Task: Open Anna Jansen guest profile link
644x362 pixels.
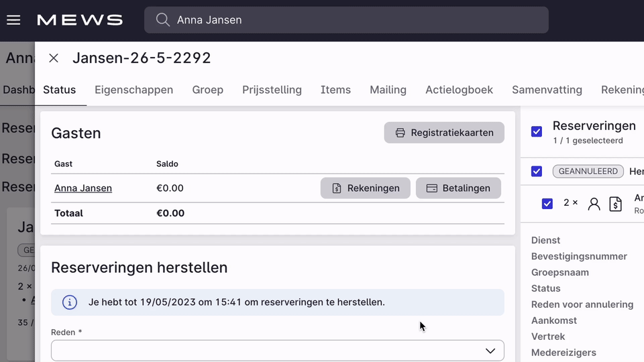Action: (83, 188)
